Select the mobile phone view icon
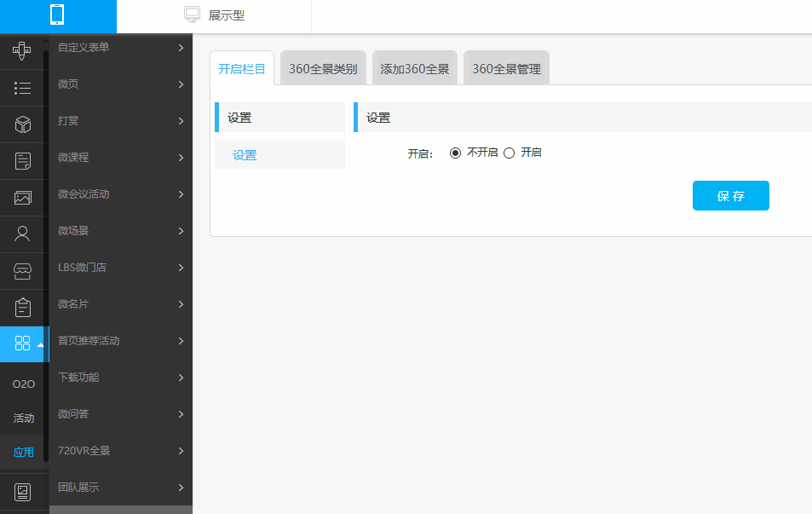Screen dimensions: 812x514 pyautogui.click(x=57, y=14)
